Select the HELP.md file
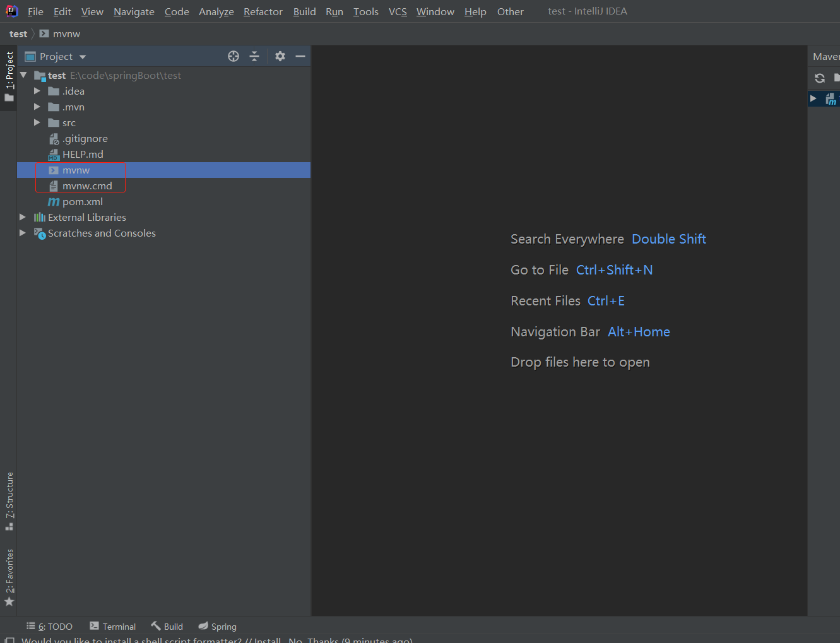The image size is (840, 643). click(x=83, y=154)
